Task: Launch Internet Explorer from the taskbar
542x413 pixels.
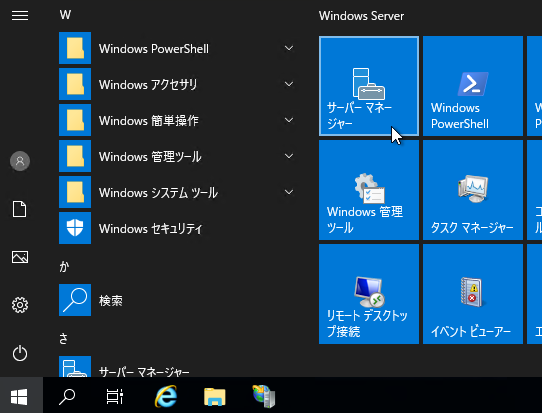Action: tap(166, 396)
